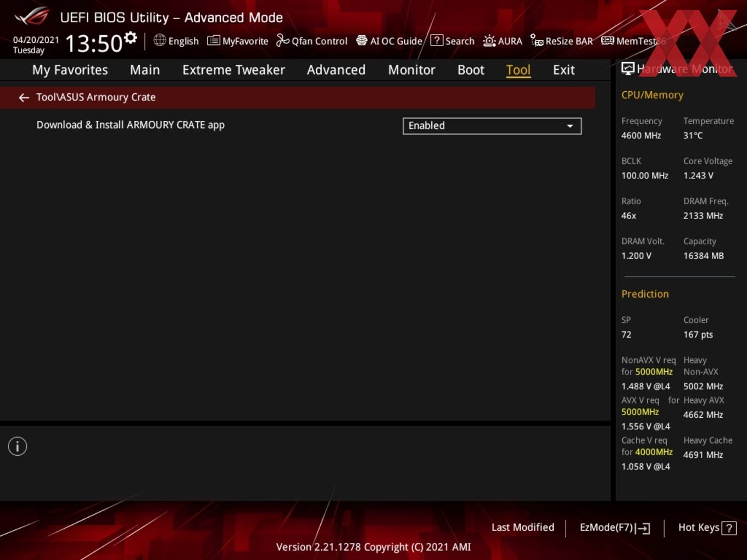Click Version 2.21.1278 copyright text
This screenshot has height=560, width=747.
click(374, 547)
